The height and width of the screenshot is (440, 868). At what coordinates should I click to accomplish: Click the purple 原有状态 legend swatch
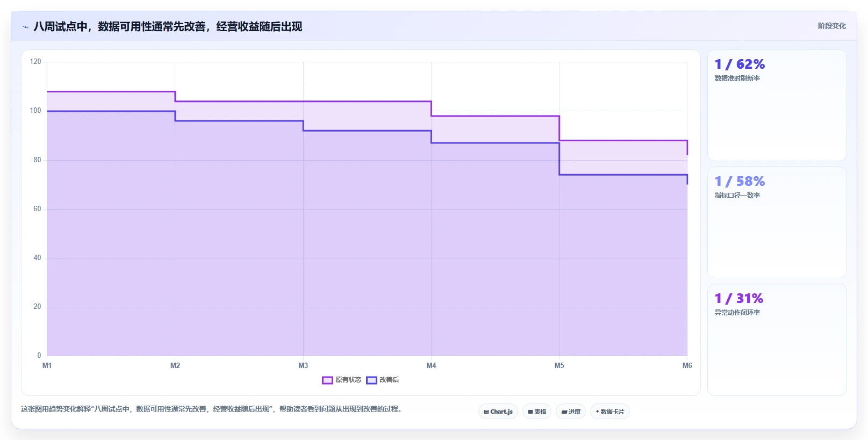click(327, 380)
